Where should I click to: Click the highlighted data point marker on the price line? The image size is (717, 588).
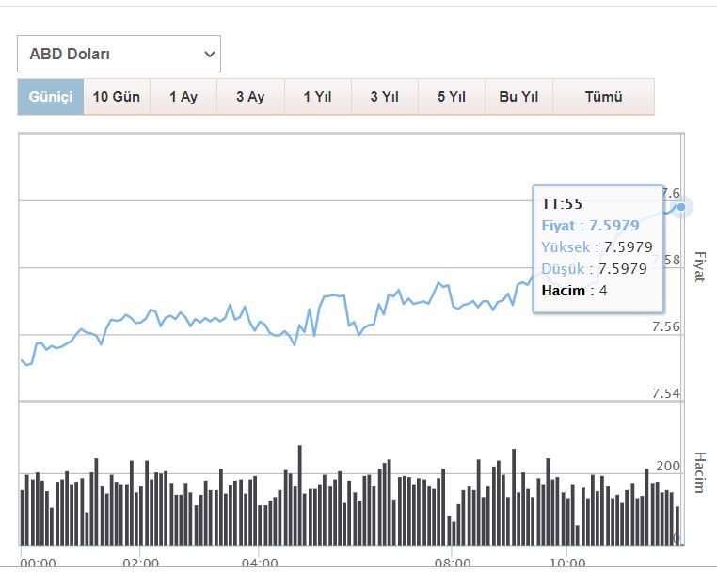click(x=681, y=207)
